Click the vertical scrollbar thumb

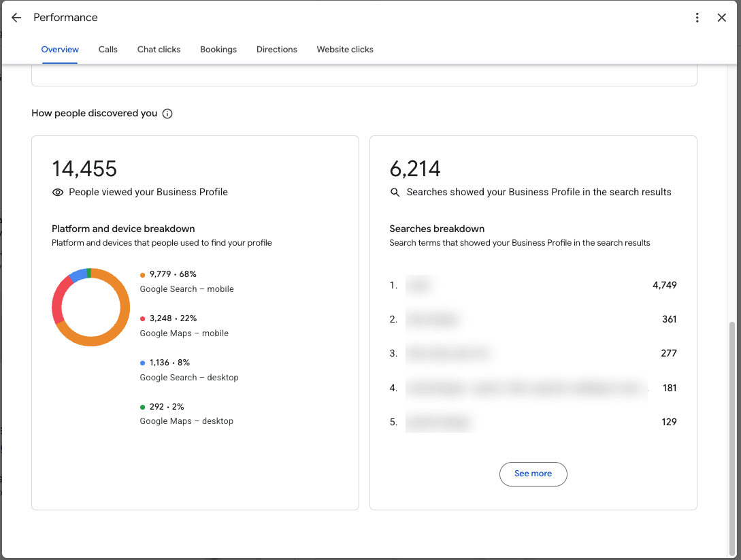pos(732,439)
